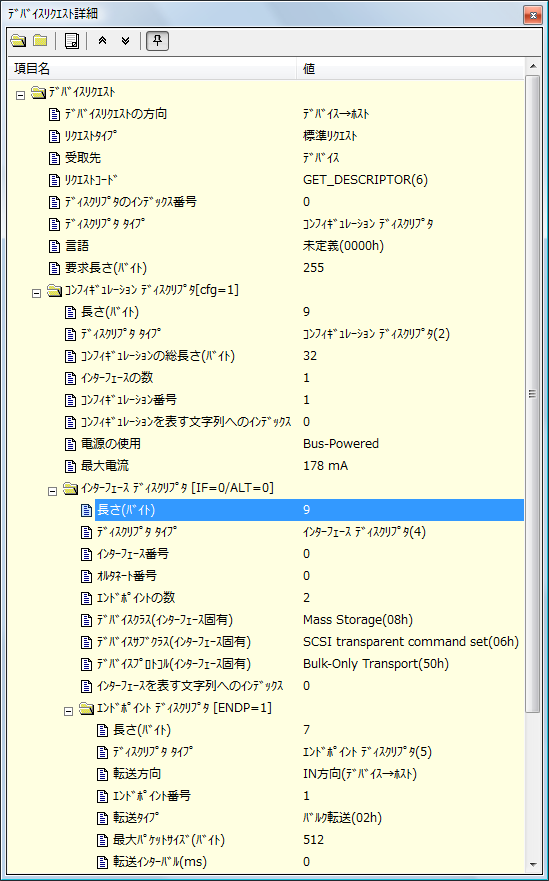Click the folder icon of デバイスリクエスト node
Viewport: 549px width, 881px height.
[38, 92]
